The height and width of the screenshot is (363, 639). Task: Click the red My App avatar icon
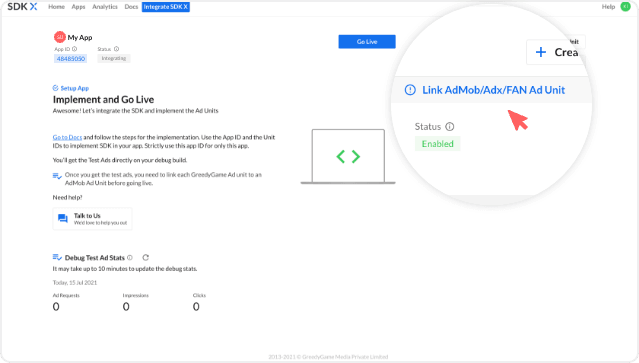pos(59,37)
